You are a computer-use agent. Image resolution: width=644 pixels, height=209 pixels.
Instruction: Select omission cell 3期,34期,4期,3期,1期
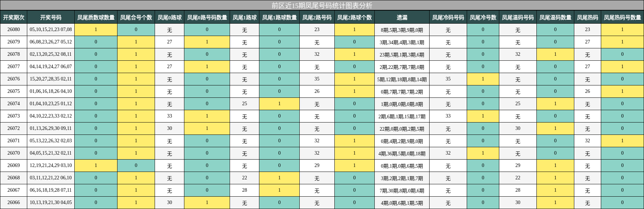click(x=402, y=42)
